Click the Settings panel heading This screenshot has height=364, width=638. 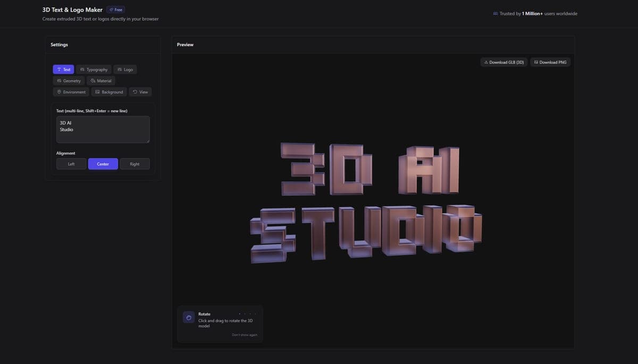point(59,45)
